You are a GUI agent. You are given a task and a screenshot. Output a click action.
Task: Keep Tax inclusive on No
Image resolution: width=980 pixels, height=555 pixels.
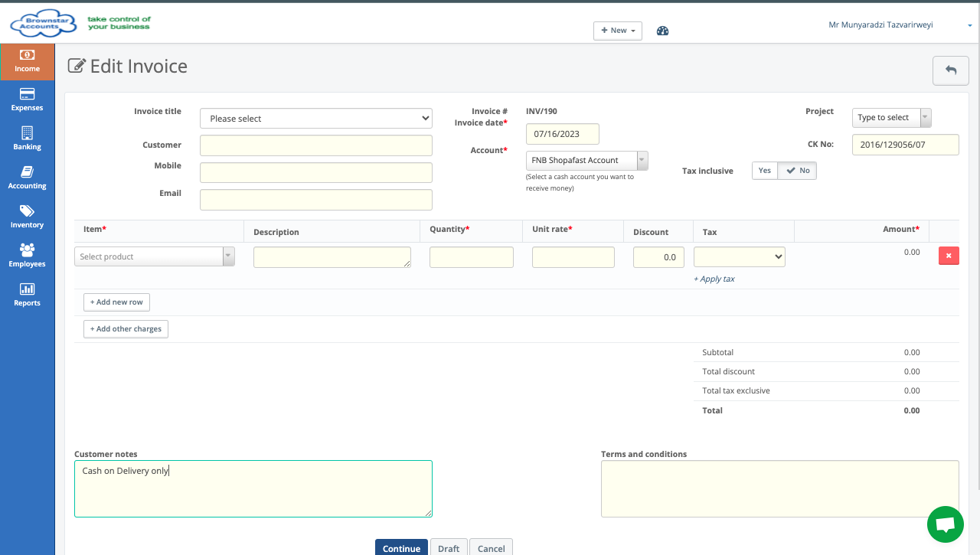(797, 170)
